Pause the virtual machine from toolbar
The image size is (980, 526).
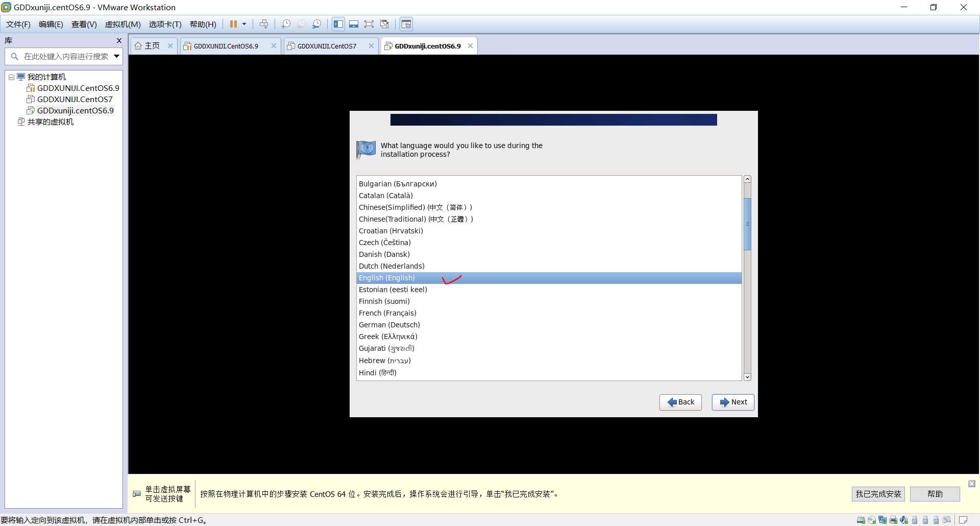point(233,24)
